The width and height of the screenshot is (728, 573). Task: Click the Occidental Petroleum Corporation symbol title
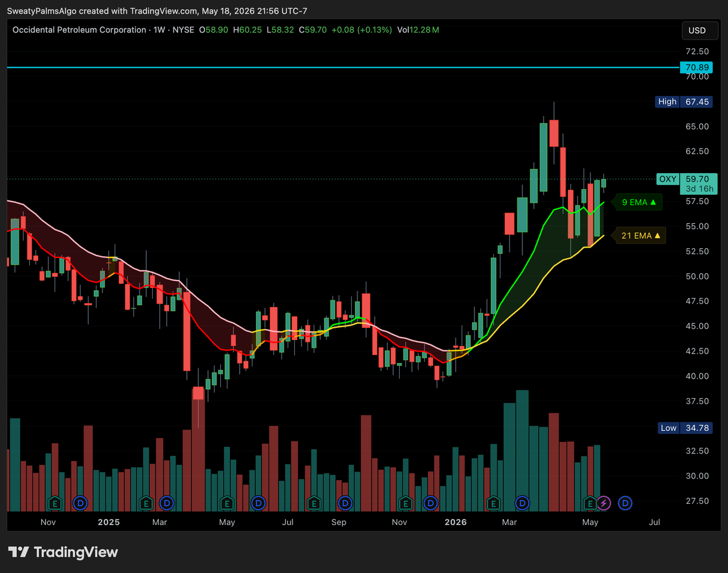tap(79, 30)
